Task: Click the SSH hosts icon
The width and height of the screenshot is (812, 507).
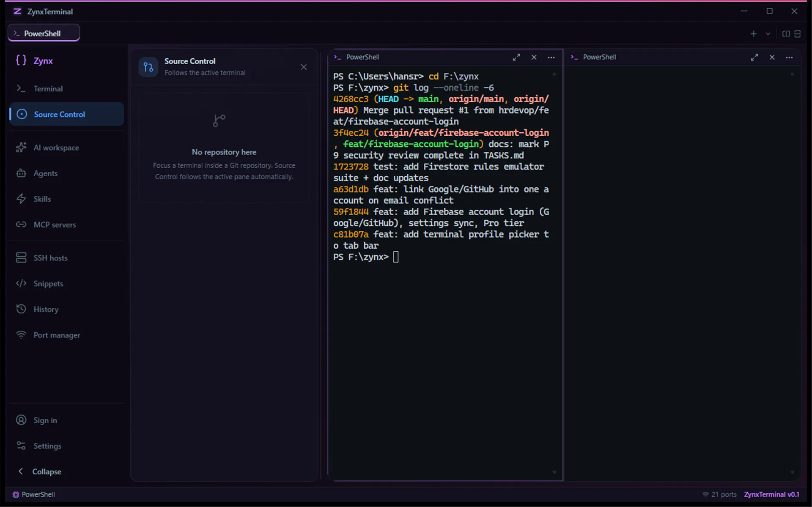Action: [x=21, y=258]
